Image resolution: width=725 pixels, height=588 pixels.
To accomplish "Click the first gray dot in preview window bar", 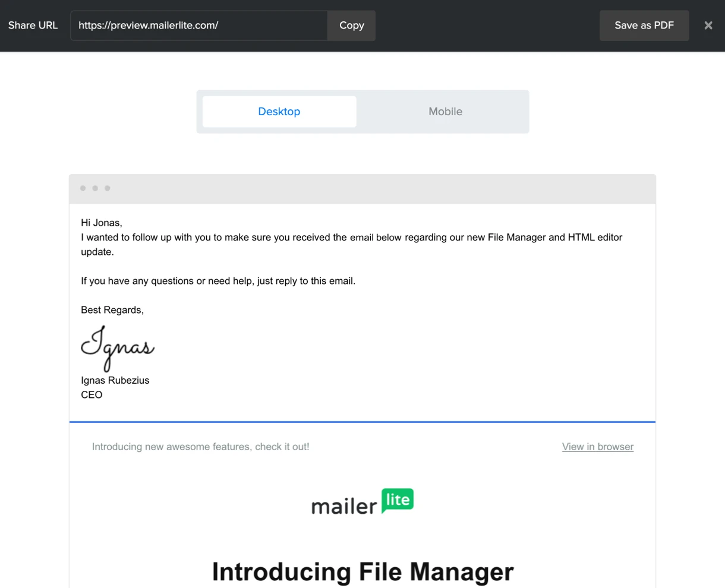I will click(x=83, y=188).
